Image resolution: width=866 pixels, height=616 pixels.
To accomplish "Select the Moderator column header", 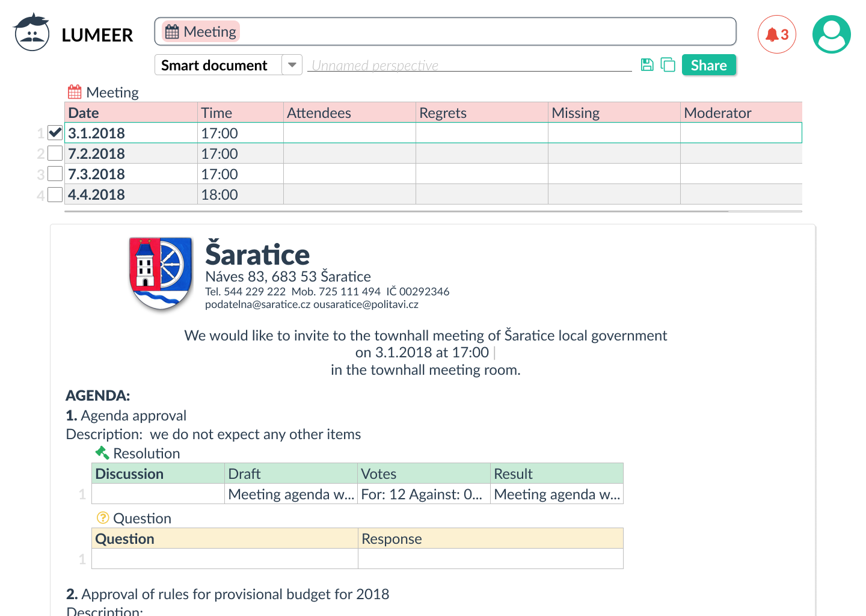I will coord(741,112).
